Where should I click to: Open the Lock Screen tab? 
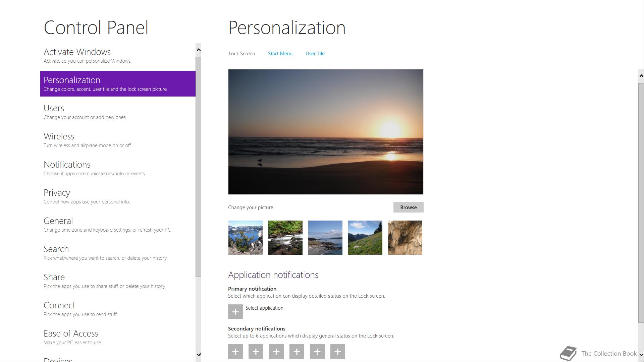pos(241,54)
